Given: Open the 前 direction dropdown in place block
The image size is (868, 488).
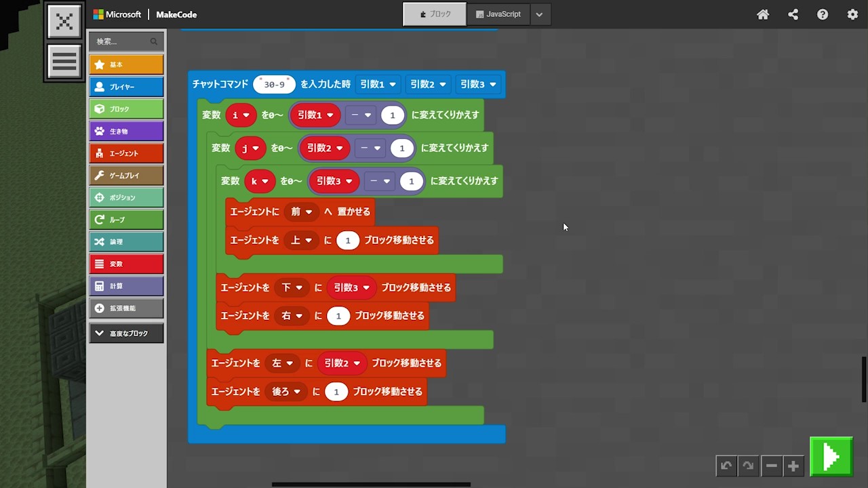Looking at the screenshot, I should point(301,211).
